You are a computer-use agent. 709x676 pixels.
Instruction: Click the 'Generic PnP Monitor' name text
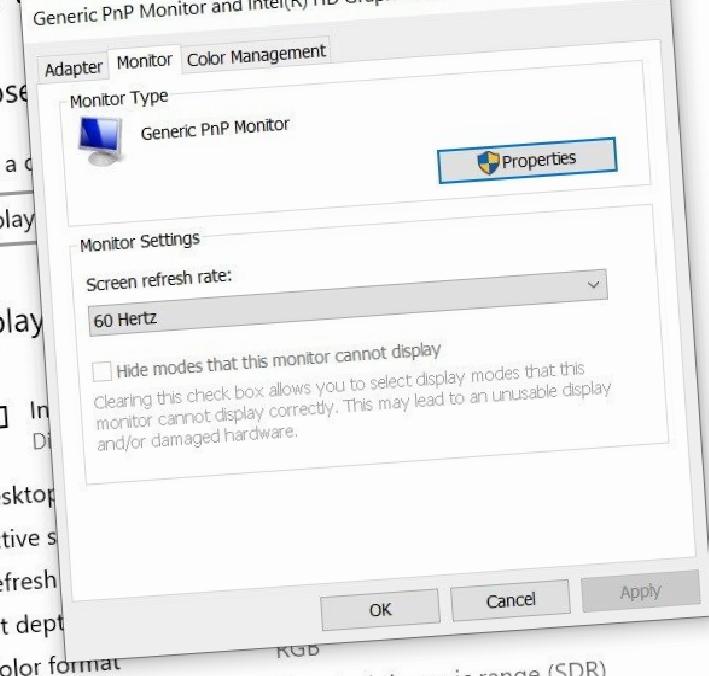click(215, 130)
